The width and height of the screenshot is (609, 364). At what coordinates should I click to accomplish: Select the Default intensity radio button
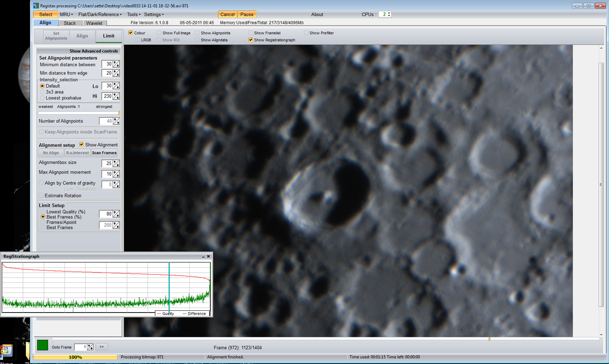coord(42,86)
